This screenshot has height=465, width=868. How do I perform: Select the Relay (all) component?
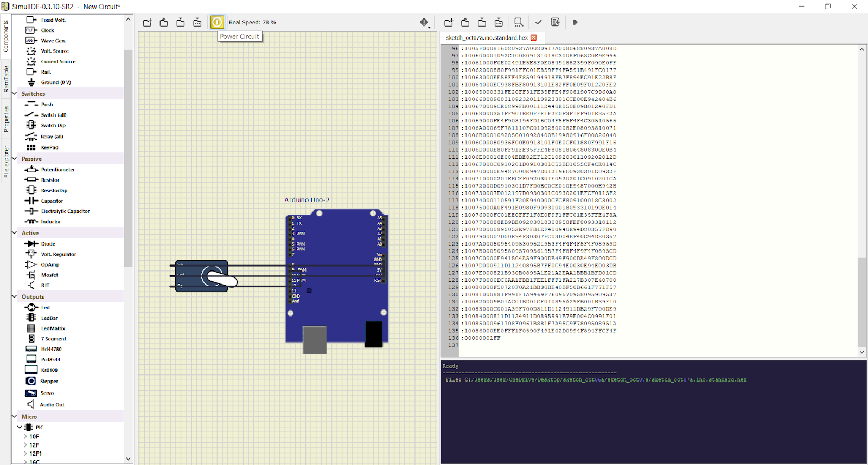(x=52, y=137)
